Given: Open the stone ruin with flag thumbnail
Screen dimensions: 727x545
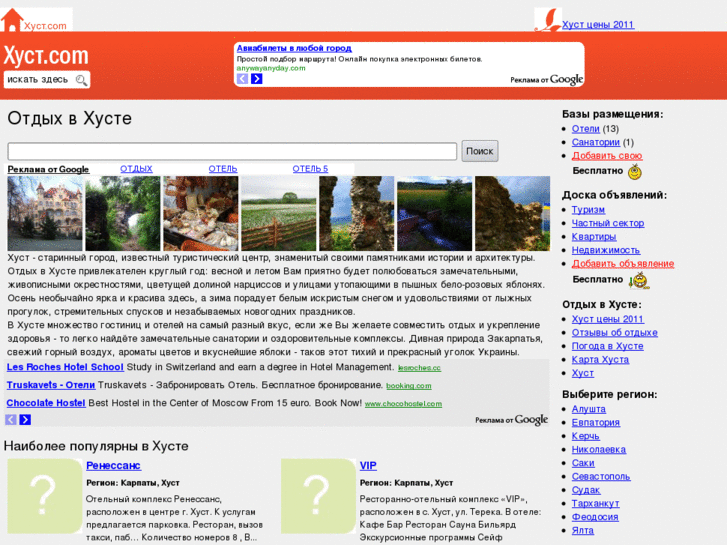Looking at the screenshot, I should (512, 213).
